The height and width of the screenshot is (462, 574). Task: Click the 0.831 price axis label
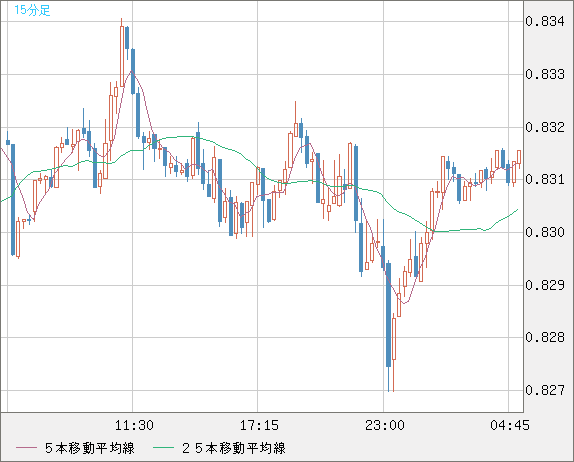(x=545, y=179)
